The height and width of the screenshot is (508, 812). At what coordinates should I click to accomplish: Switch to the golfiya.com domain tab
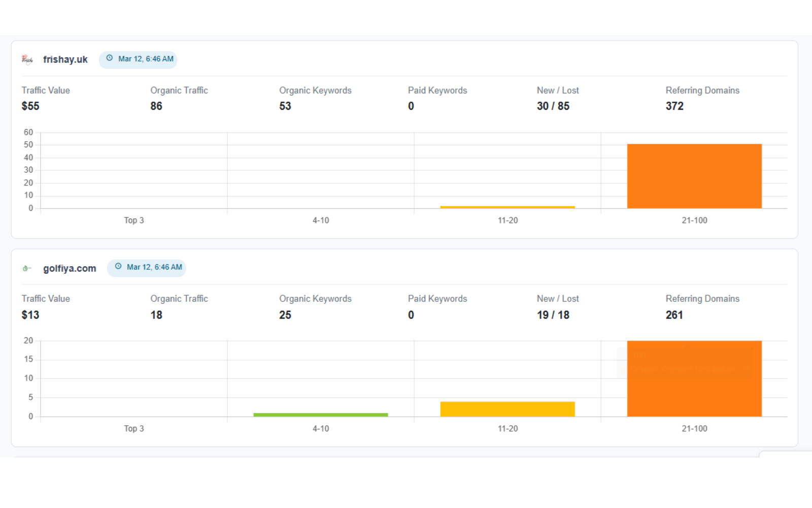click(70, 268)
